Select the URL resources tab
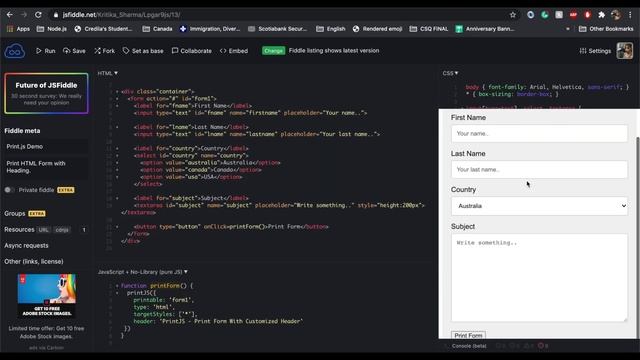This screenshot has height=360, width=640. tap(43, 230)
